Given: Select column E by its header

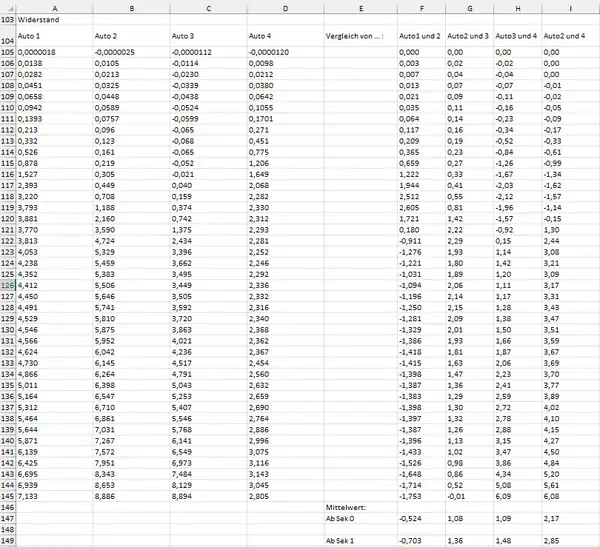Looking at the screenshot, I should click(x=358, y=7).
